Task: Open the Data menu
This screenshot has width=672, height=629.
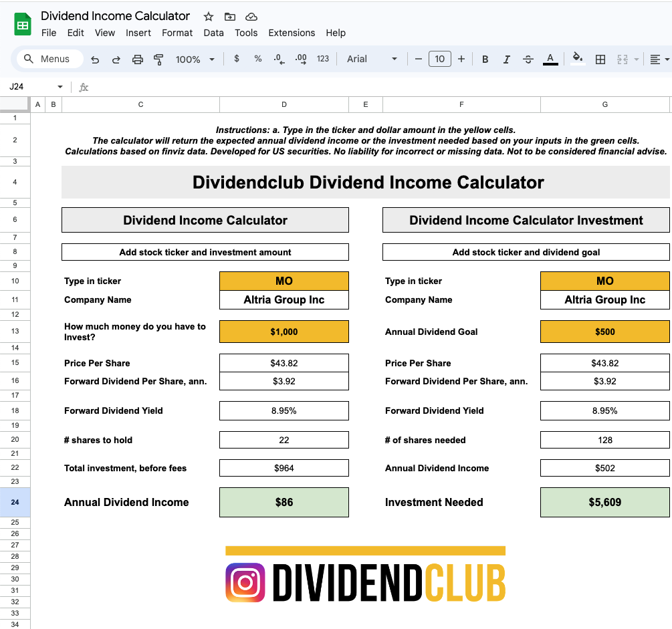Action: click(x=213, y=33)
